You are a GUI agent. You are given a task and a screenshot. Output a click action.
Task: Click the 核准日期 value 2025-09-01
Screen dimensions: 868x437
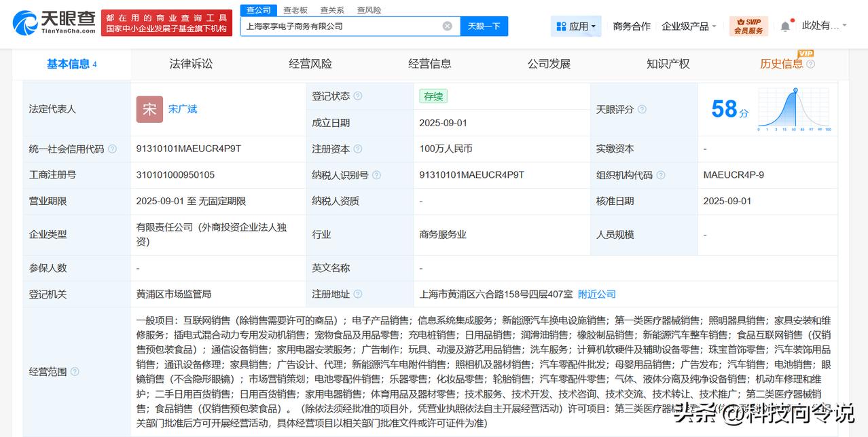(727, 201)
